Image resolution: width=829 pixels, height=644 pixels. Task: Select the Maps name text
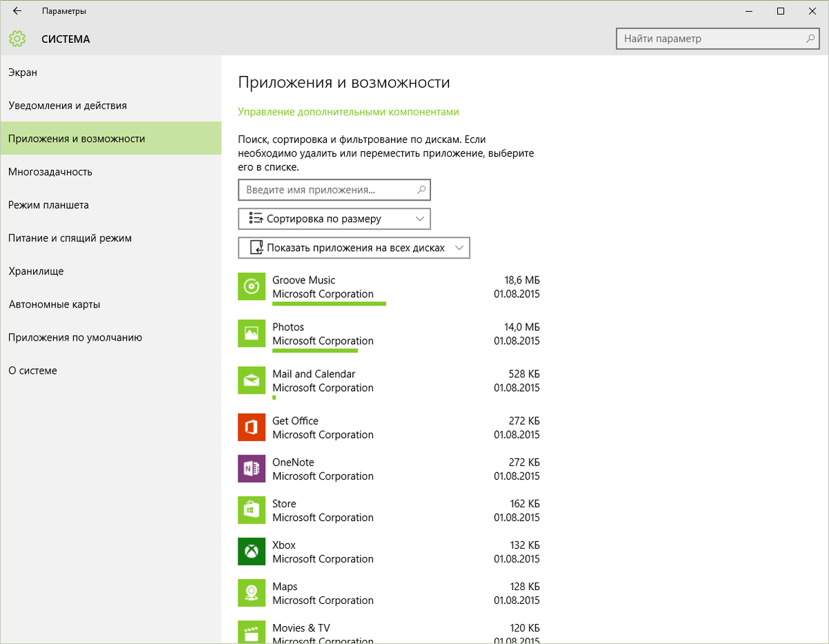pos(285,587)
